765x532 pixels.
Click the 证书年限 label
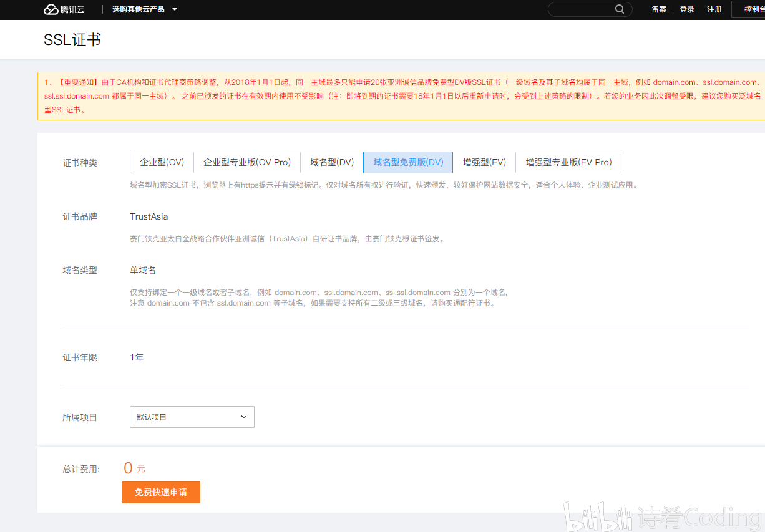click(80, 357)
